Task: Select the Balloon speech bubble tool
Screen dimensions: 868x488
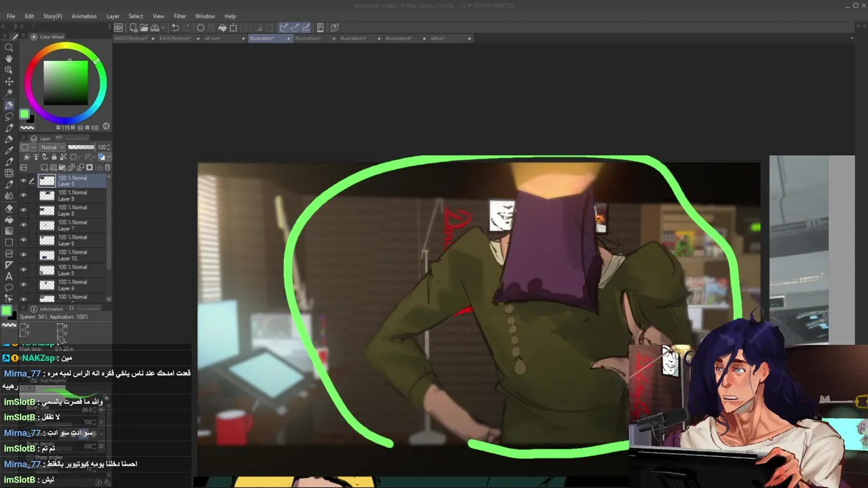Action: [x=9, y=287]
